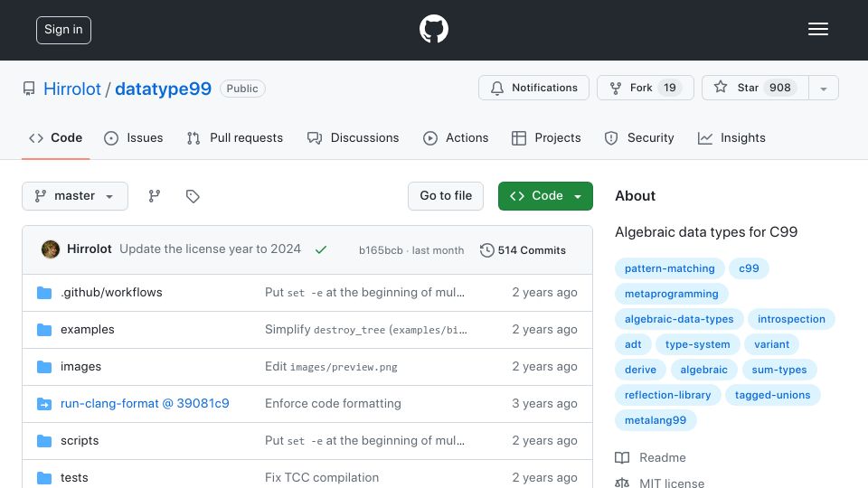Open the GitHub logo homepage
This screenshot has width=868, height=488.
[433, 29]
